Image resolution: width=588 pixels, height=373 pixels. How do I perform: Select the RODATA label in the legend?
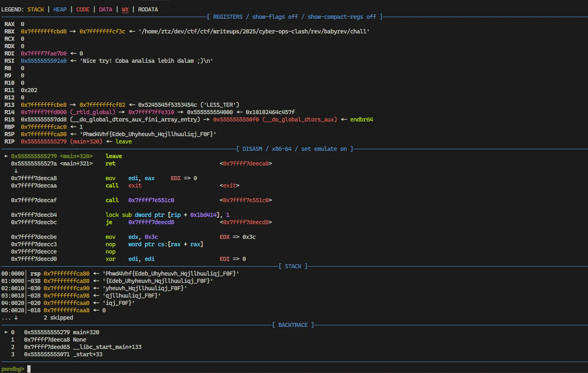148,9
